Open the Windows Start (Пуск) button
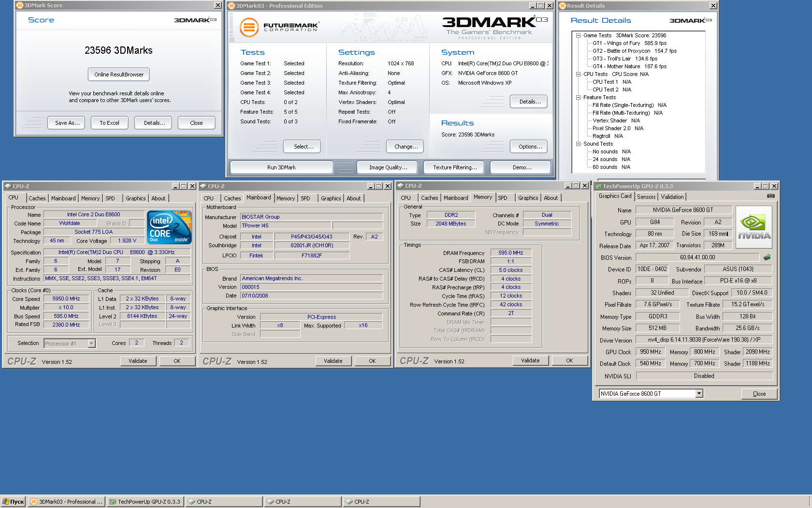 point(13,502)
